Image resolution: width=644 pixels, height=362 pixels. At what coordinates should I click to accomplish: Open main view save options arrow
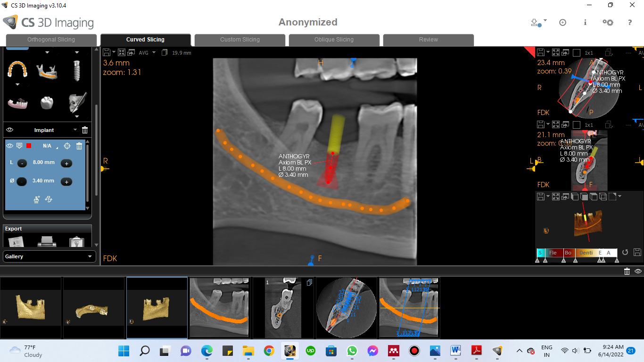(113, 52)
